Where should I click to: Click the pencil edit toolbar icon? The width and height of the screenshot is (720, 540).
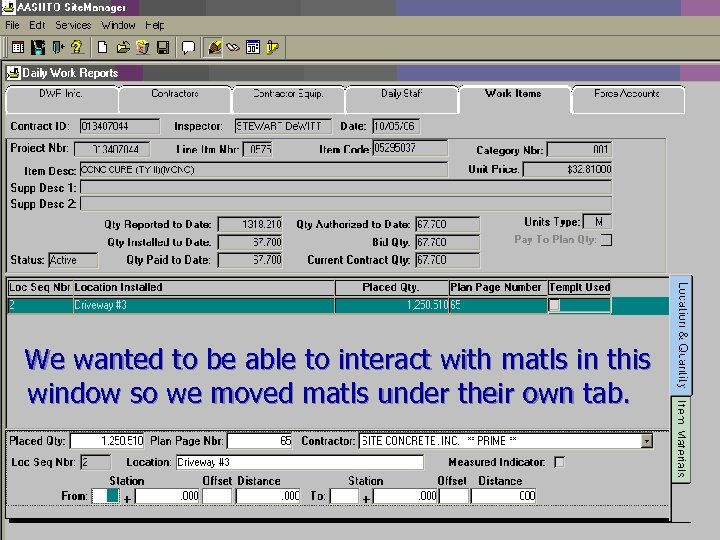[214, 47]
